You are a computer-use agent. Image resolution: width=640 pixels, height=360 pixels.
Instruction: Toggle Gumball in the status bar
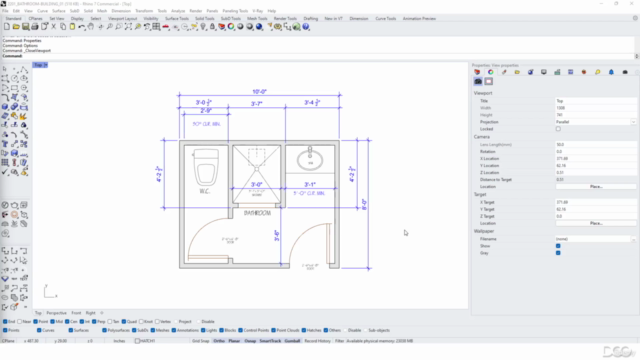(292, 341)
